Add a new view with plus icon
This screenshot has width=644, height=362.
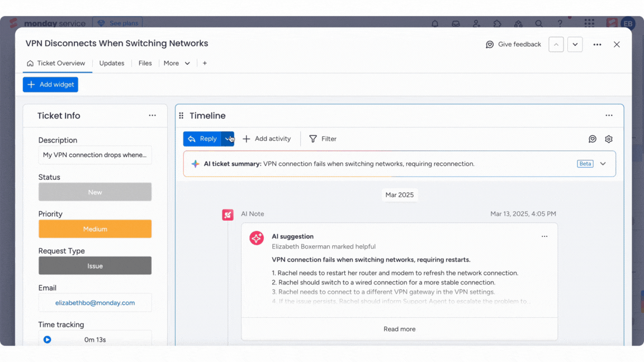[205, 63]
